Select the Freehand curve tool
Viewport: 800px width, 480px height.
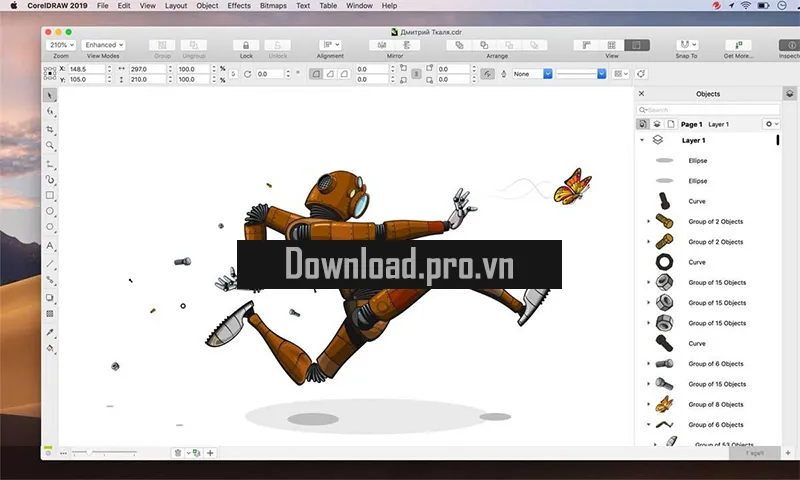tap(49, 164)
